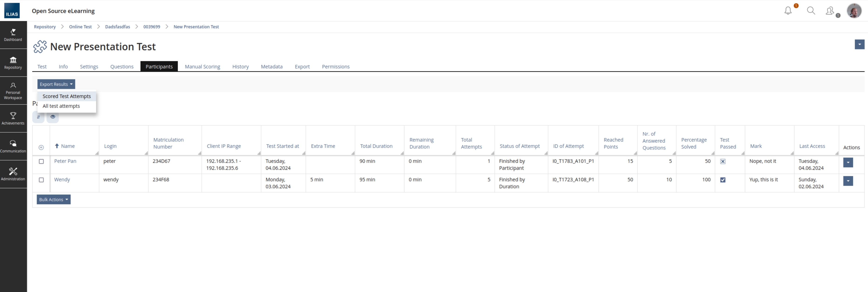Open the Repository sidebar icon
Screen dimensions: 868x292
coord(13,62)
